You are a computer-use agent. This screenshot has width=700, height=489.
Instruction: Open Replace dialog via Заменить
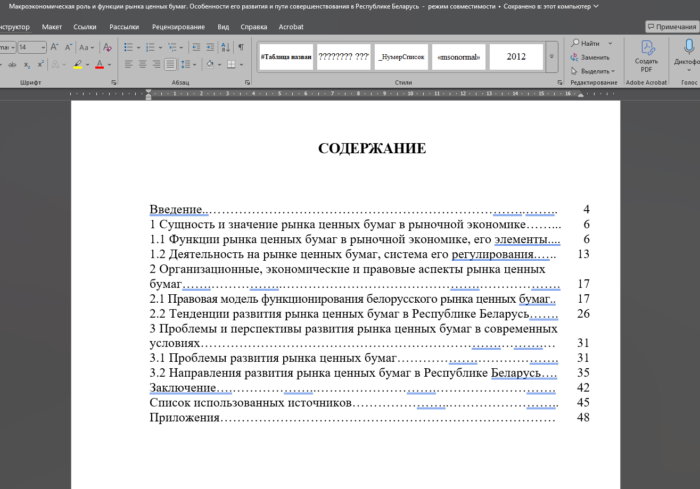590,57
